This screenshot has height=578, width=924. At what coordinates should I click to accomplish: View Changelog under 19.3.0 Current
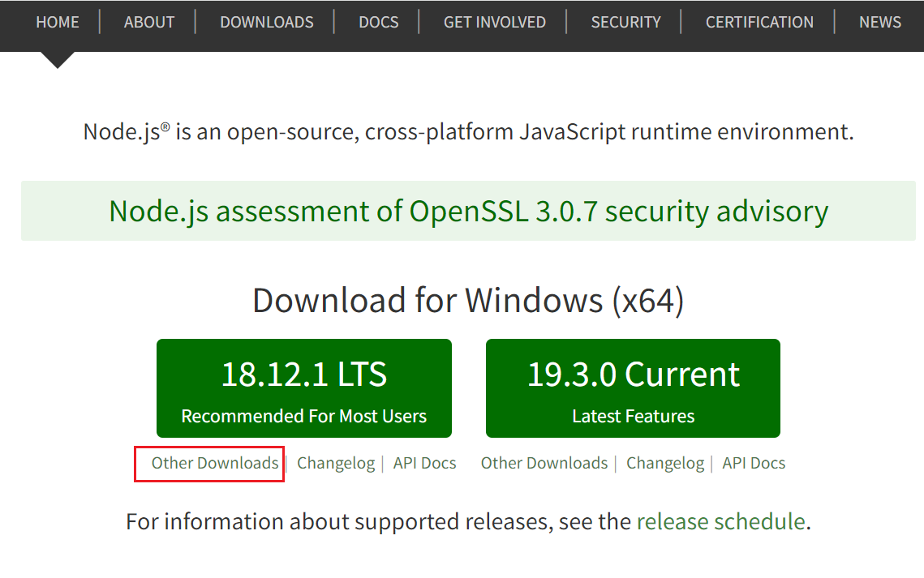665,463
